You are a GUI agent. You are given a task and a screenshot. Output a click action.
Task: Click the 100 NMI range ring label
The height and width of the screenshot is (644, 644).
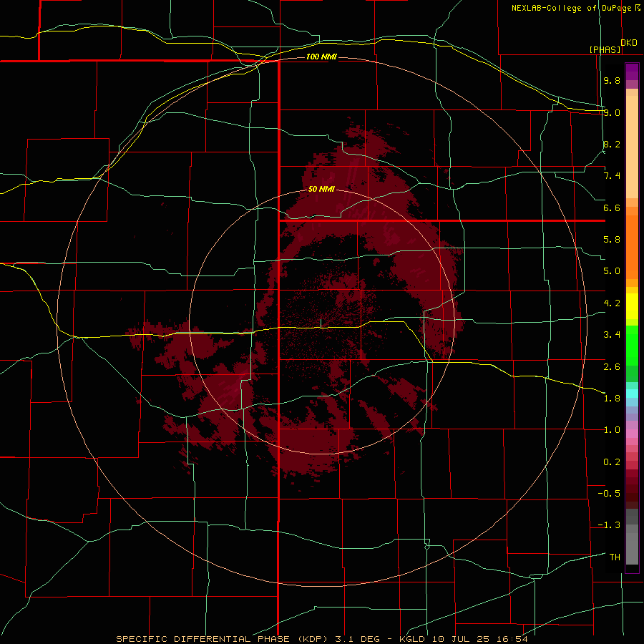(321, 57)
